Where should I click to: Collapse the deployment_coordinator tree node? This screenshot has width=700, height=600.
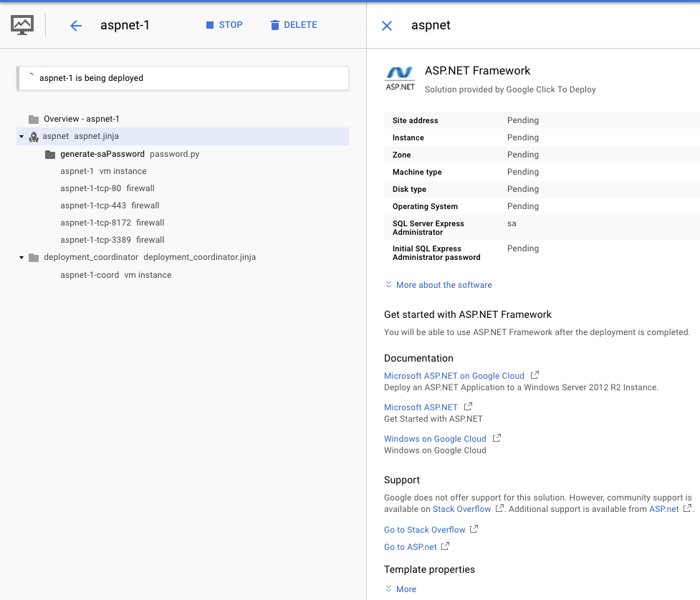(21, 258)
